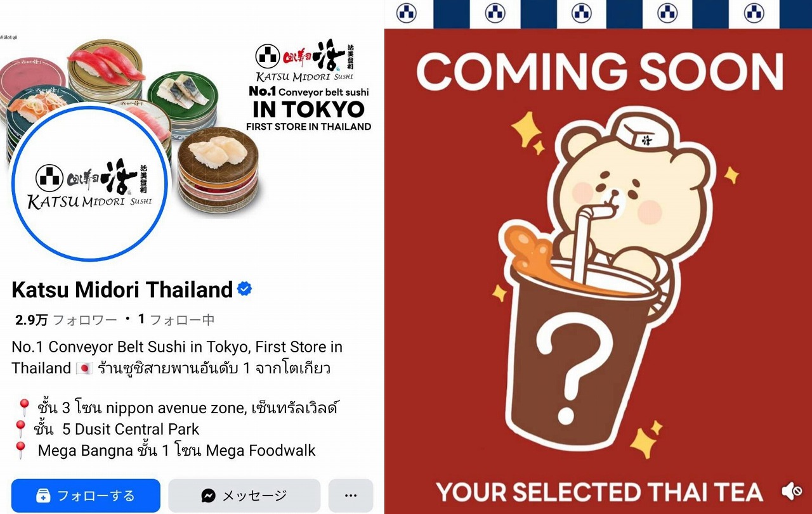Open the three-dots more options button
Screen dimensions: 812x514
tap(351, 496)
